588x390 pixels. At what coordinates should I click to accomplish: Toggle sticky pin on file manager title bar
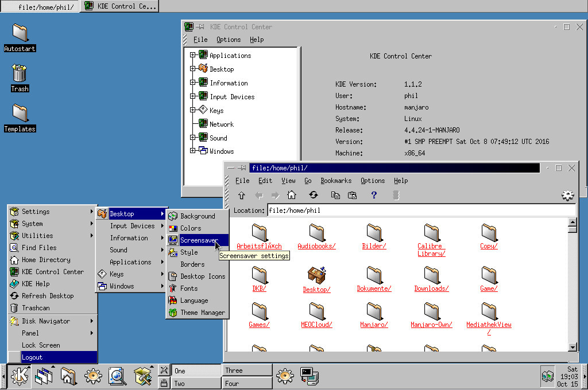[242, 168]
